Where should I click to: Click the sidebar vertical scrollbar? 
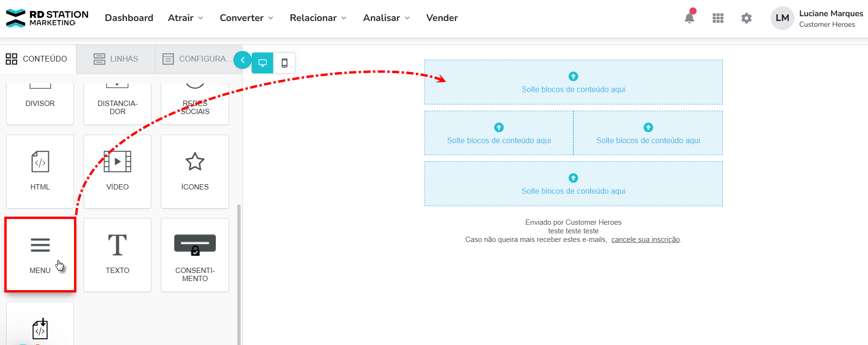tap(239, 274)
